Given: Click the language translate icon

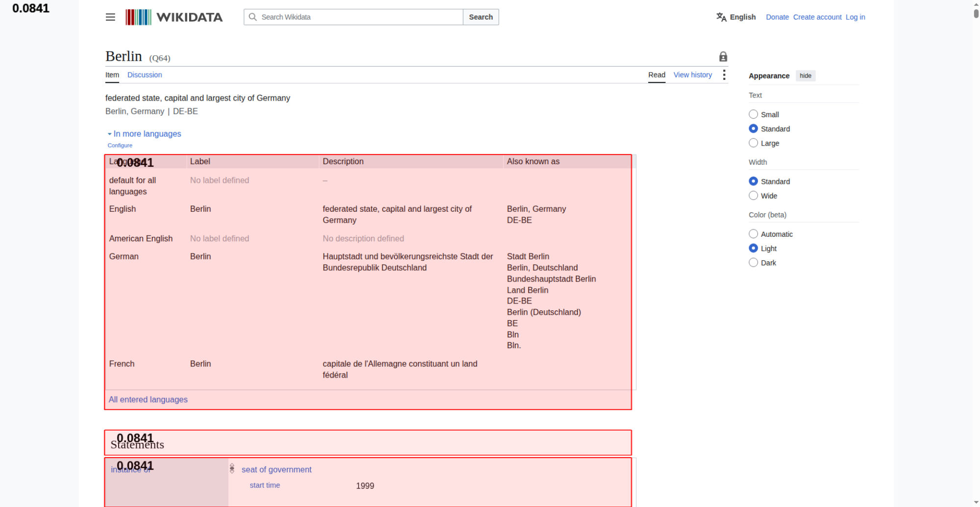Looking at the screenshot, I should pos(721,17).
